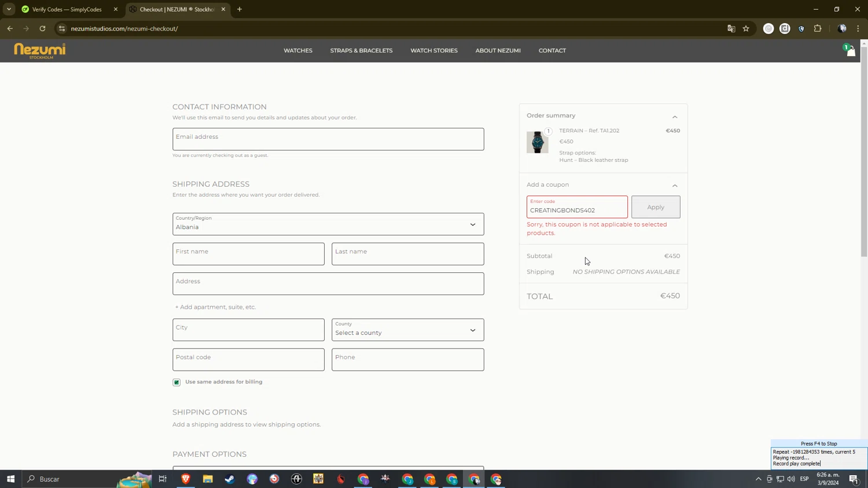The height and width of the screenshot is (488, 868).
Task: Apply the coupon code
Action: pyautogui.click(x=656, y=207)
